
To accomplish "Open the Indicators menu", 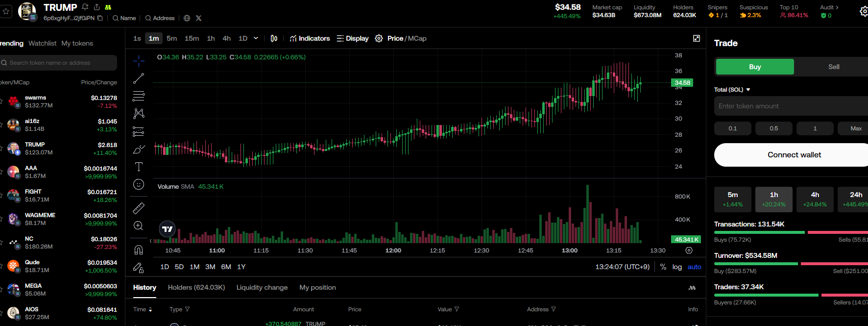I will click(310, 38).
